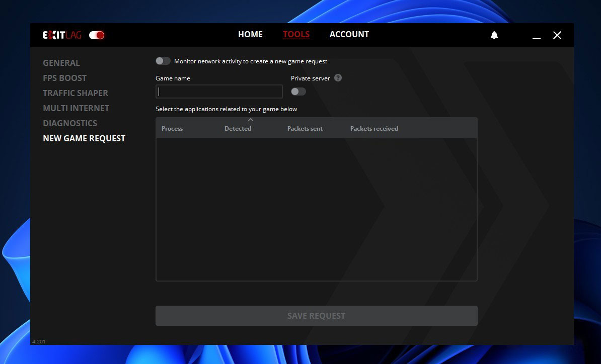Click the Private server help question icon
601x364 pixels.
338,78
